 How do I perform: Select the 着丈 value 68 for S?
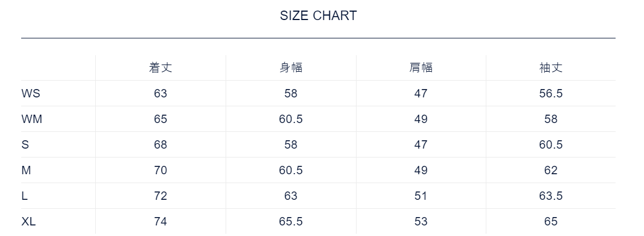tap(160, 145)
